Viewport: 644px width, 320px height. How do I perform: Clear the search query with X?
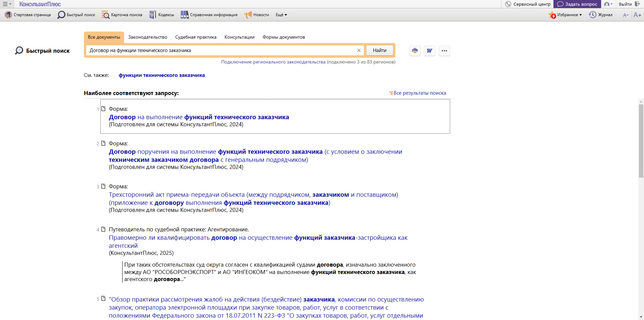359,50
